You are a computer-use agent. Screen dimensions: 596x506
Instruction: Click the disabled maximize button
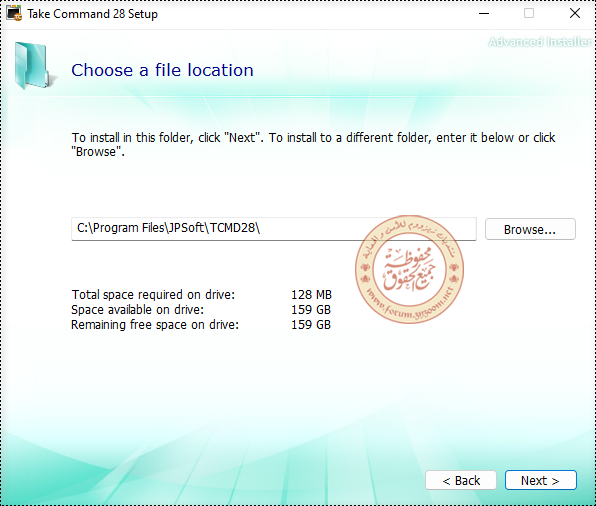(x=529, y=14)
